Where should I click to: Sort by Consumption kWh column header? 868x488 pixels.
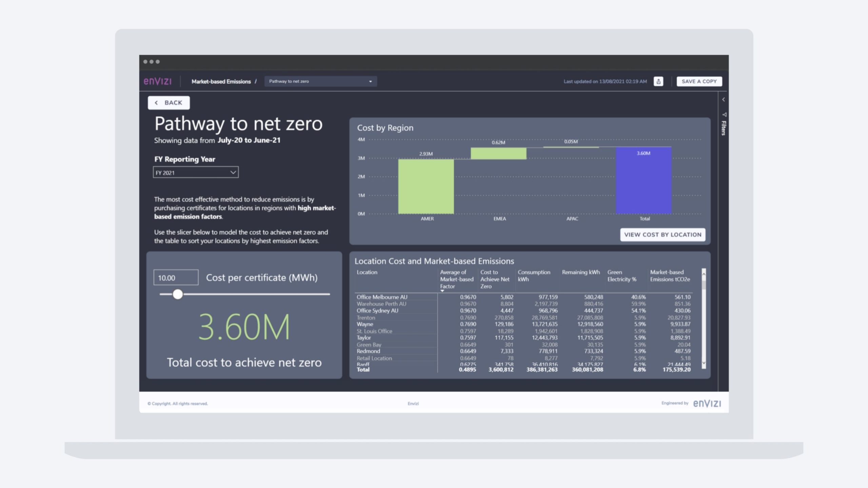click(x=534, y=276)
